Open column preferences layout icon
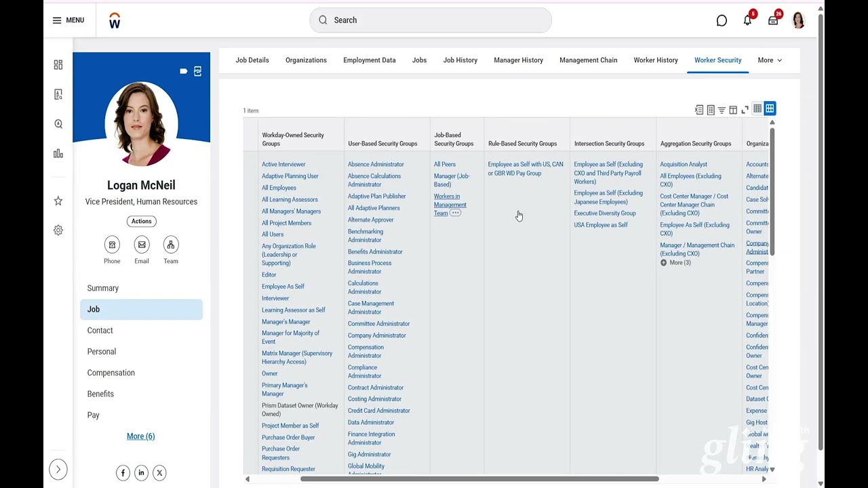This screenshot has height=488, width=868. click(733, 110)
